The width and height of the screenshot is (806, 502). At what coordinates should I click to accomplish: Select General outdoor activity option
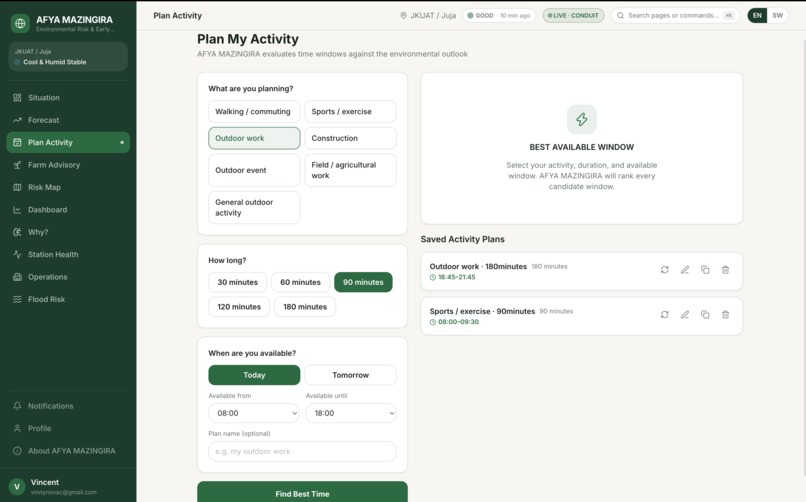click(254, 208)
